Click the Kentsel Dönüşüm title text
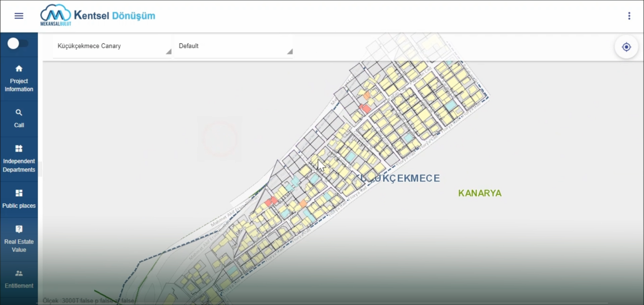 [114, 16]
